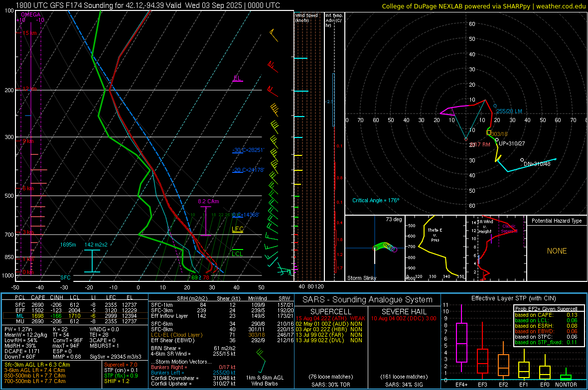
Task: Click the Eff Inflow Layer row label
Action: (x=169, y=316)
